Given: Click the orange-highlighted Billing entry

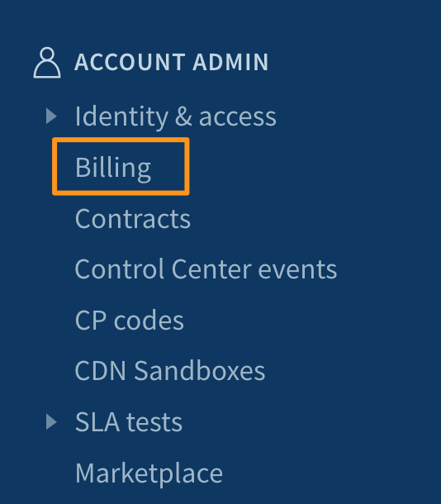Looking at the screenshot, I should pyautogui.click(x=121, y=167).
